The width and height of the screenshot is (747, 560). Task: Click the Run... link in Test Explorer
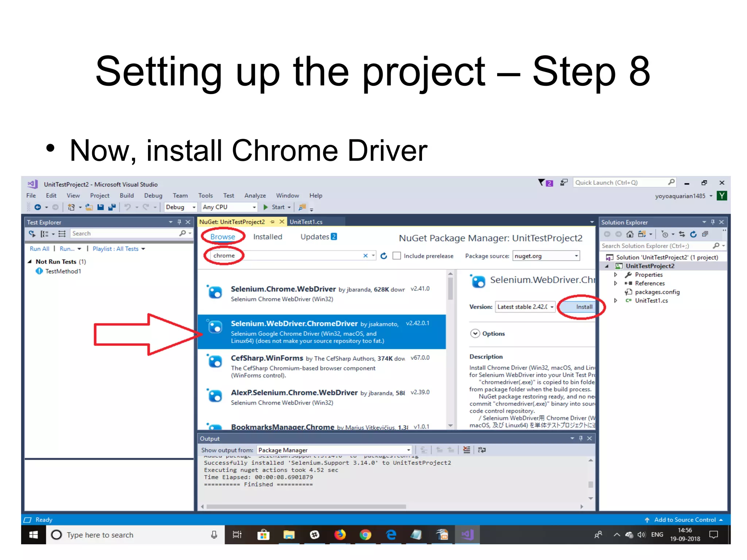coord(67,249)
